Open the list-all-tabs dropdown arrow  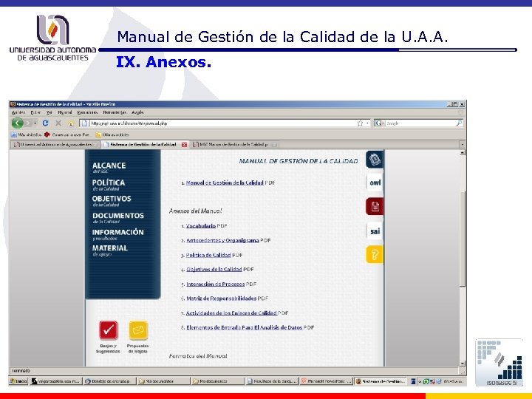click(x=462, y=145)
